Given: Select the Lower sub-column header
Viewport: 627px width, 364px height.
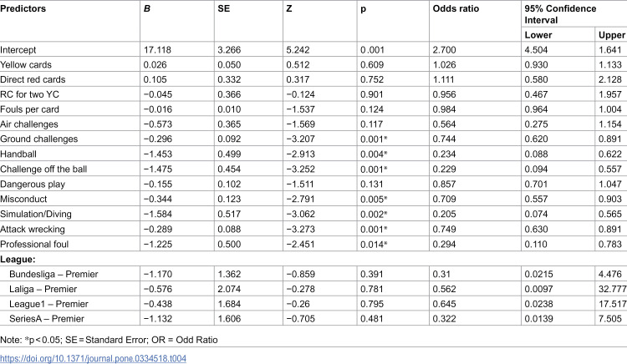Looking at the screenshot, I should [x=538, y=35].
